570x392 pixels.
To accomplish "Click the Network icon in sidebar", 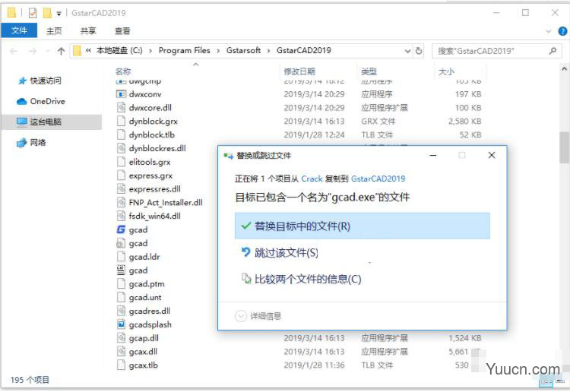I will tap(22, 142).
